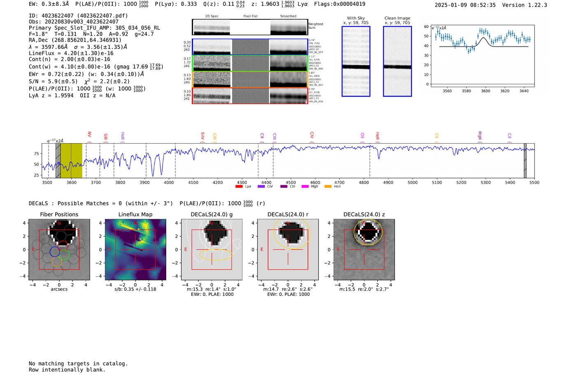Select the Lineflux Map panel image
Viewport: 576px width, 392px height.
pyautogui.click(x=135, y=250)
